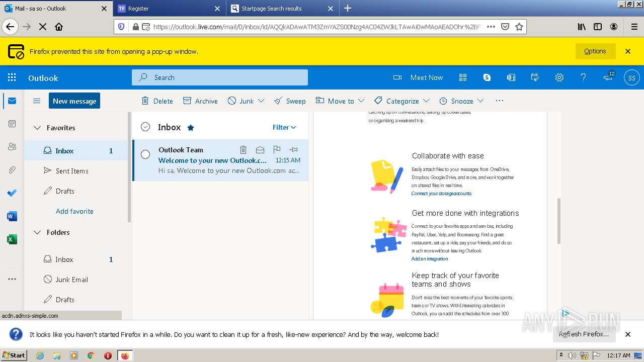Mark message as Junk
The width and height of the screenshot is (644, 362).
tap(240, 101)
